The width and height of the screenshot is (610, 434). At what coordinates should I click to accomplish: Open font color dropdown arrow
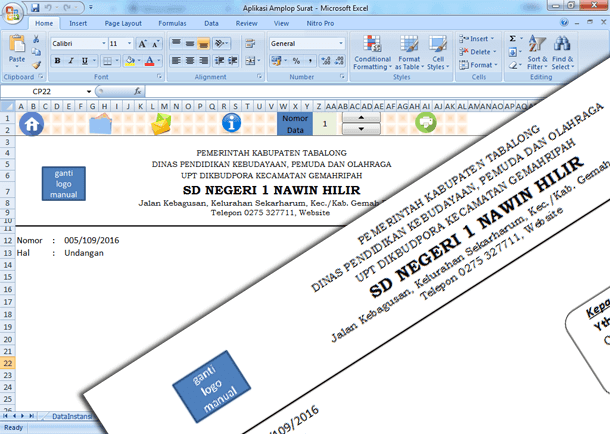(x=158, y=61)
